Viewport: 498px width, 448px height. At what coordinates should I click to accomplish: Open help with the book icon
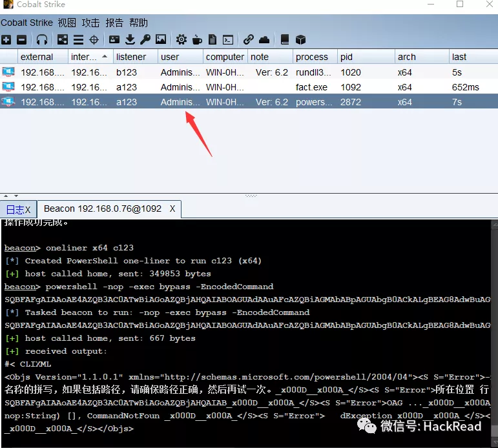285,39
